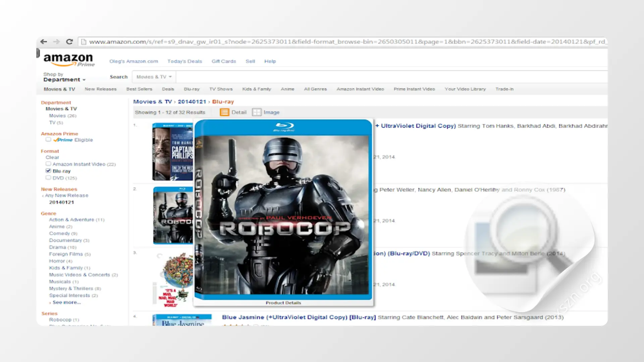Open the Trade-In tab

[x=504, y=89]
